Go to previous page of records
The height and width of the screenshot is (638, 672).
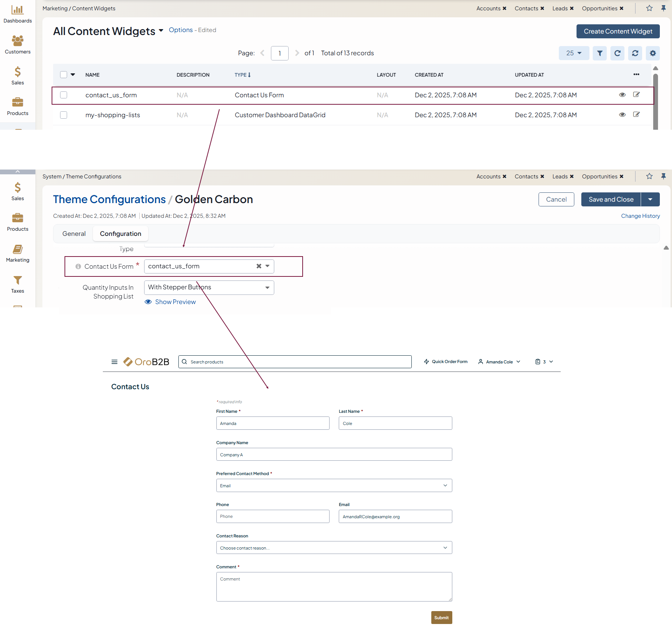coord(262,53)
